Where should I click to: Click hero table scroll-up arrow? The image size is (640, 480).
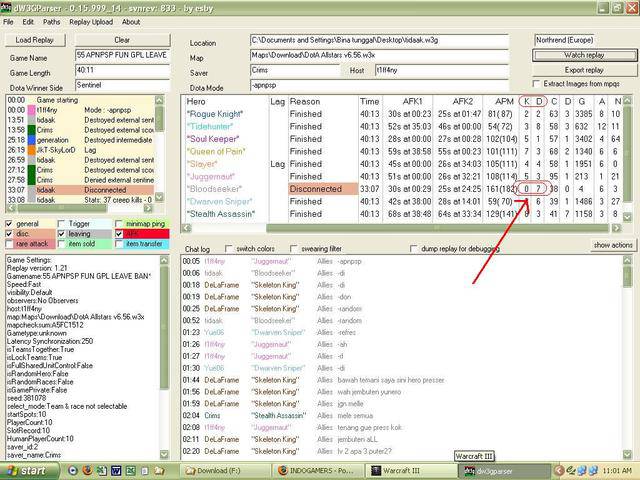tap(628, 100)
